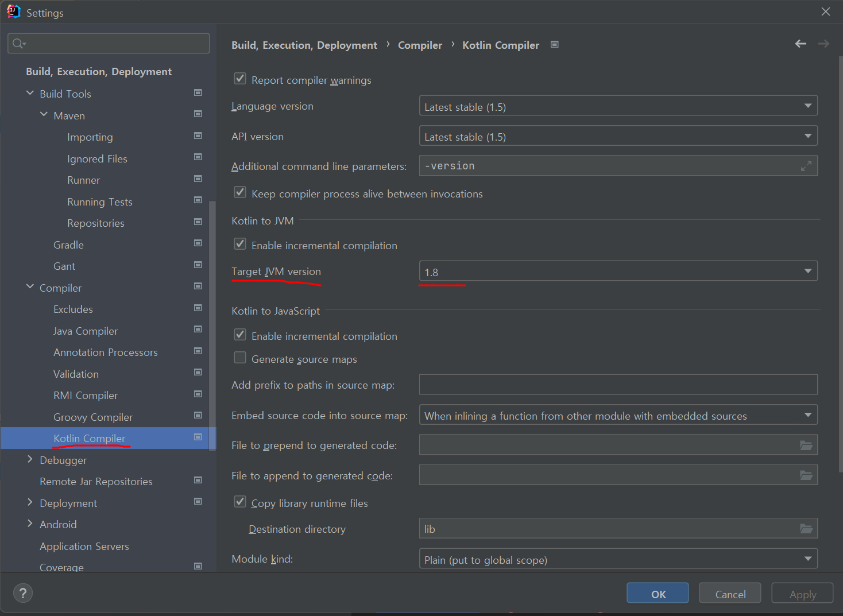843x616 pixels.
Task: Select Gradle in settings tree
Action: (68, 245)
